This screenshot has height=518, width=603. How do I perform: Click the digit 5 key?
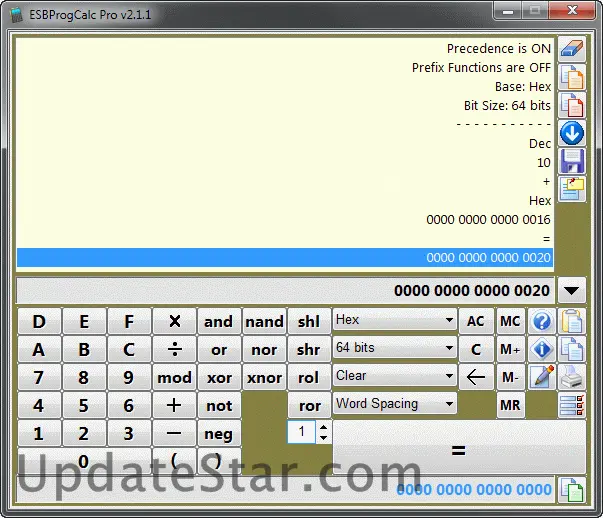[x=84, y=405]
